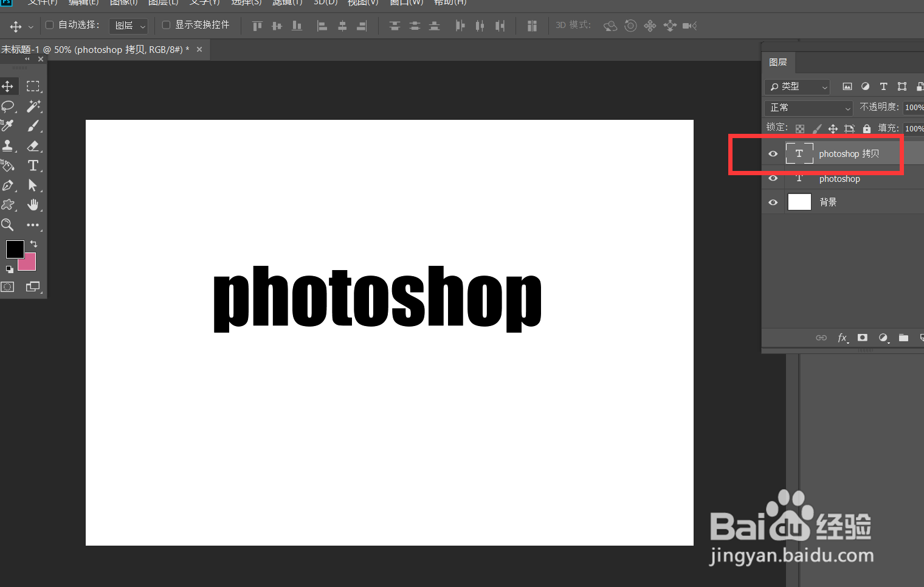Select the Zoom magnifier tool

[8, 225]
